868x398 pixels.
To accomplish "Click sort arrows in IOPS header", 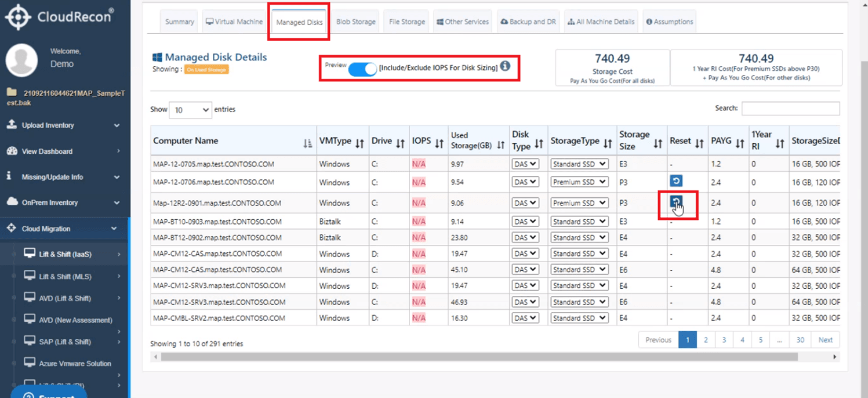I will coord(439,143).
